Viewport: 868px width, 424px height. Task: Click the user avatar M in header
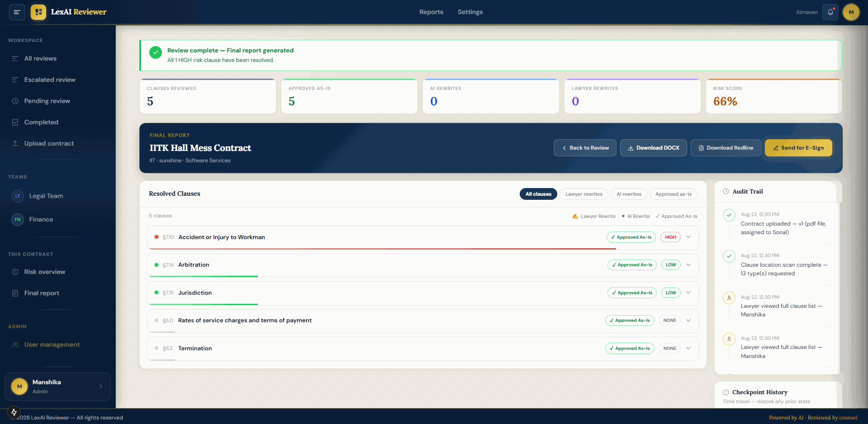(x=851, y=12)
